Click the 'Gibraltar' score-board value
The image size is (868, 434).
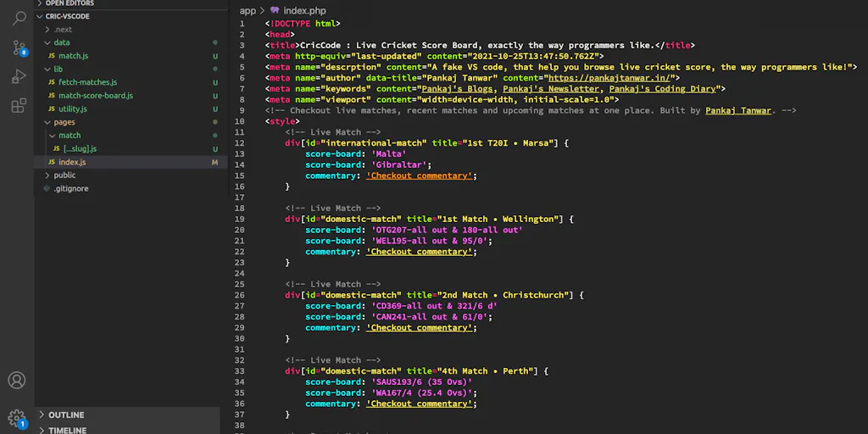click(398, 165)
